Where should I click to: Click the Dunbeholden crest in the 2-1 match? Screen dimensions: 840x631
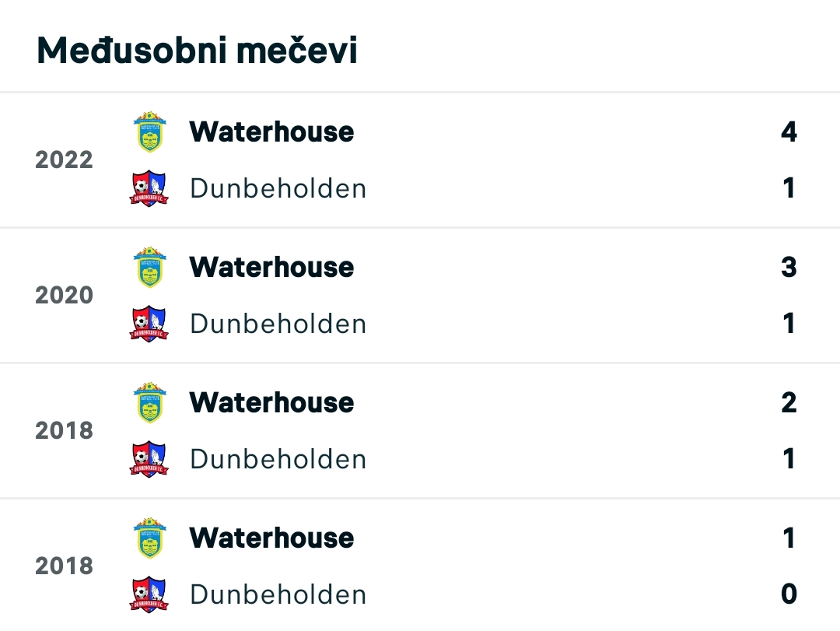(x=149, y=459)
